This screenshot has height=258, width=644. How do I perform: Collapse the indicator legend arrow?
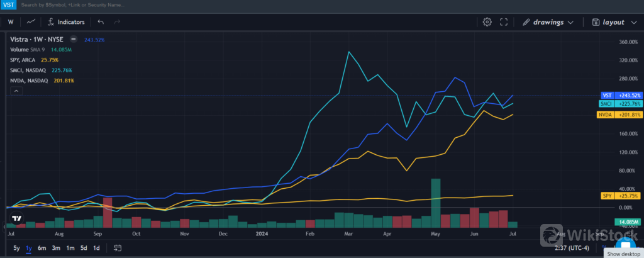coord(16,91)
